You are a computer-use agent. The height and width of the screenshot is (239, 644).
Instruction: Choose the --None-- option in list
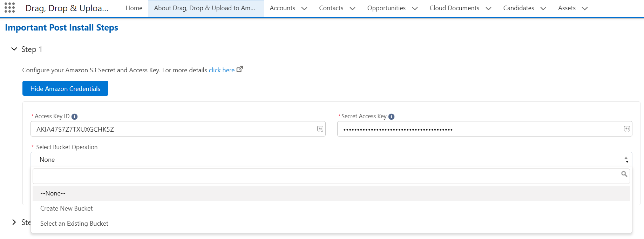331,193
